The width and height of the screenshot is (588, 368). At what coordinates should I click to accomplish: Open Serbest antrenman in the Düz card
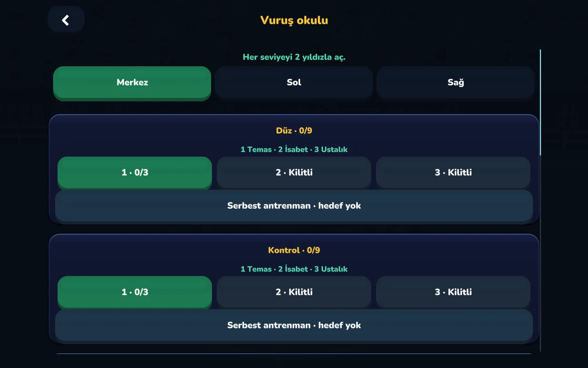coord(294,206)
